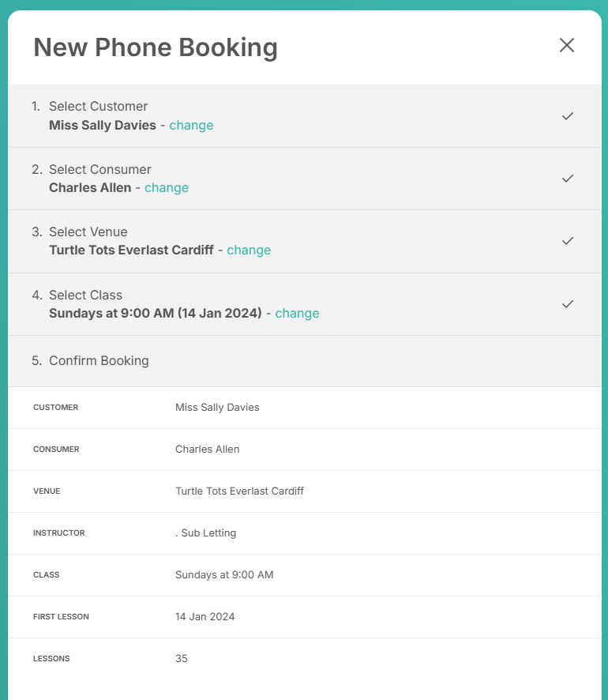608x700 pixels.
Task: Change the consumer Charles Allen
Action: coord(167,188)
